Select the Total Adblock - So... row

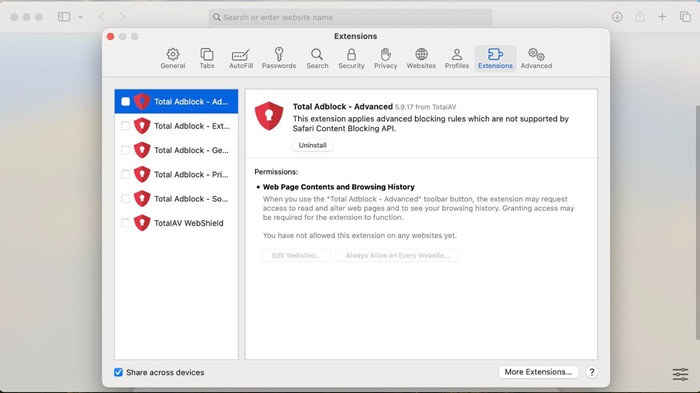176,199
